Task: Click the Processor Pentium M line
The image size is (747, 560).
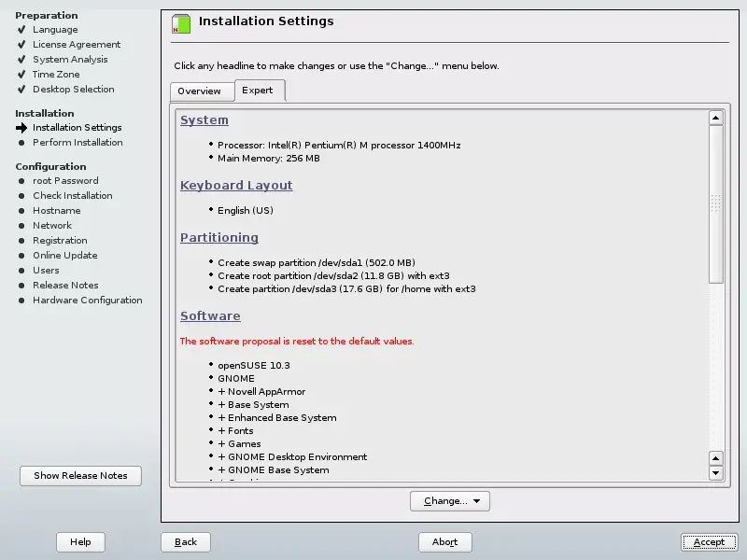Action: pyautogui.click(x=339, y=146)
